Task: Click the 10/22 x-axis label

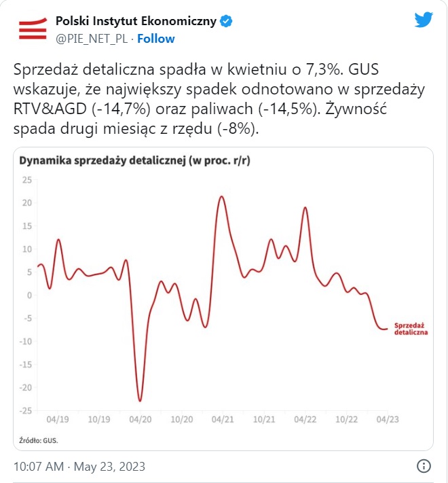Action: pyautogui.click(x=346, y=420)
